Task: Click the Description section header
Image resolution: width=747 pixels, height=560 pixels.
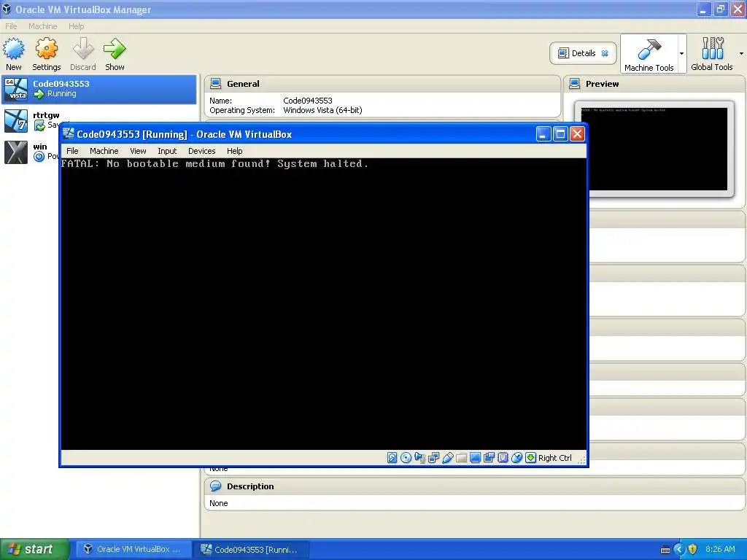Action: point(474,486)
